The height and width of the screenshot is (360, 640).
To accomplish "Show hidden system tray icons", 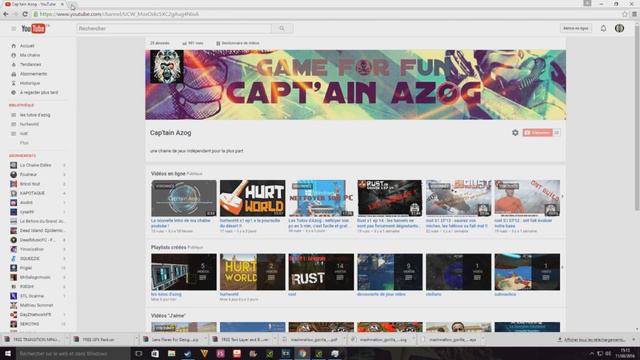I will click(591, 353).
